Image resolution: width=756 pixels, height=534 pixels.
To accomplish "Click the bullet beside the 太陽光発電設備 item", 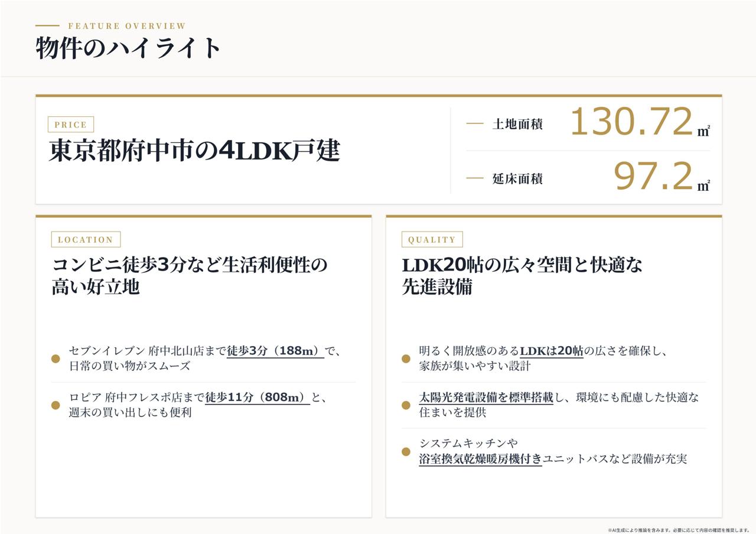I will (406, 405).
